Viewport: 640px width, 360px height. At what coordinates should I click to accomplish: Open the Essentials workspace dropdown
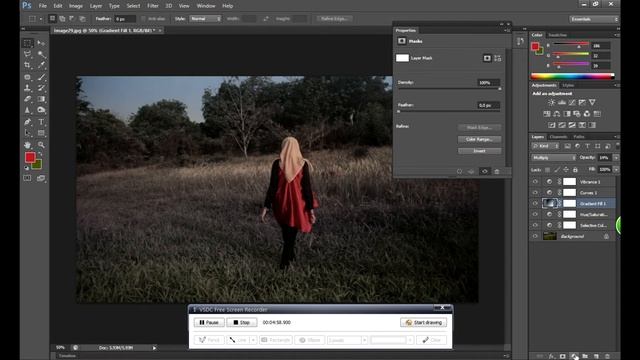(x=594, y=19)
